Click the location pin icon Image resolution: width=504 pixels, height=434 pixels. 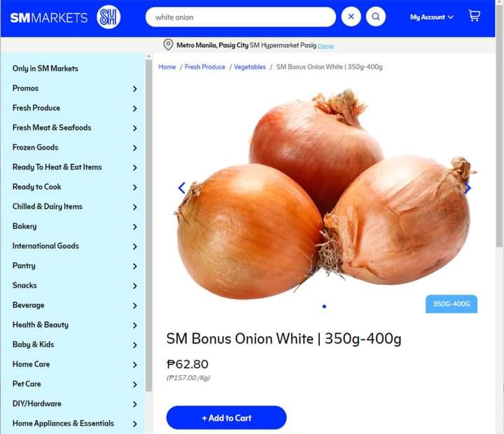tap(168, 45)
